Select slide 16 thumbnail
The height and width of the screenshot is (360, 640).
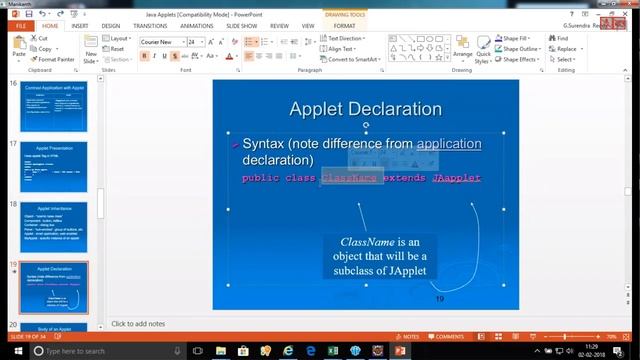tap(54, 106)
